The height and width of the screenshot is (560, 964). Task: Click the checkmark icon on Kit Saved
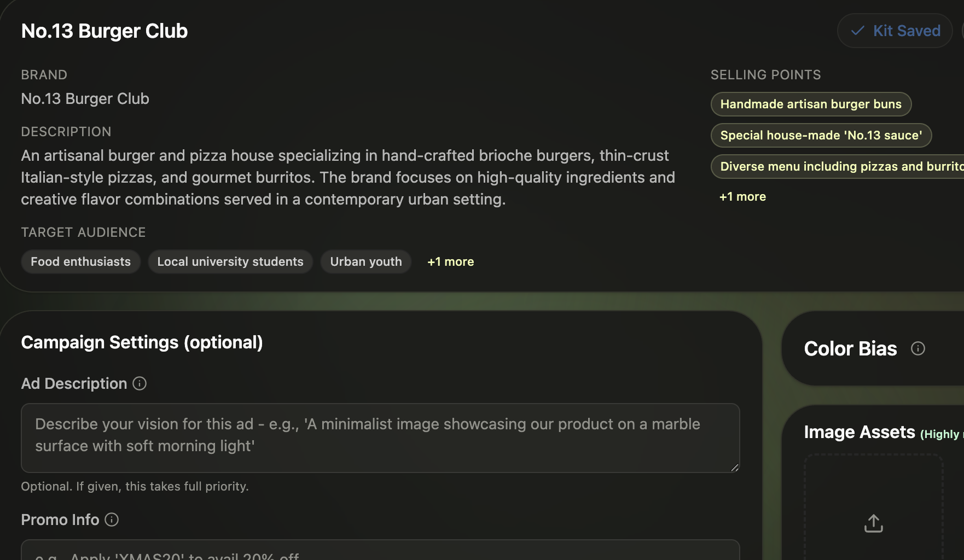coord(857,31)
